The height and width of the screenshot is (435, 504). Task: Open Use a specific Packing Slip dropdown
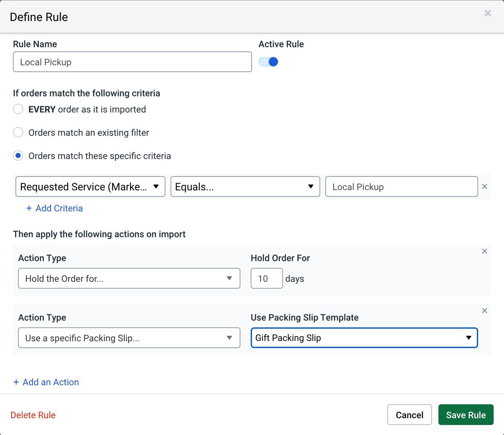tap(129, 338)
